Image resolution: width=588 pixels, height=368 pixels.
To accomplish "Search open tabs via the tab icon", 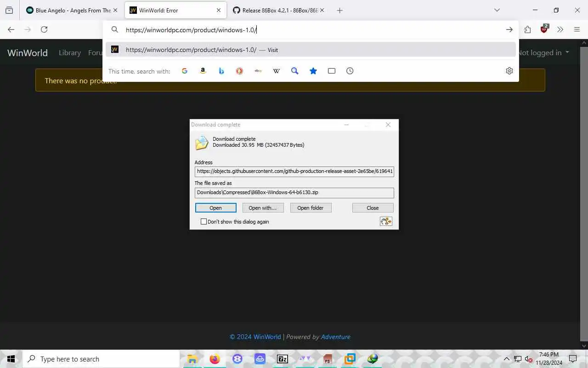I will [x=332, y=71].
